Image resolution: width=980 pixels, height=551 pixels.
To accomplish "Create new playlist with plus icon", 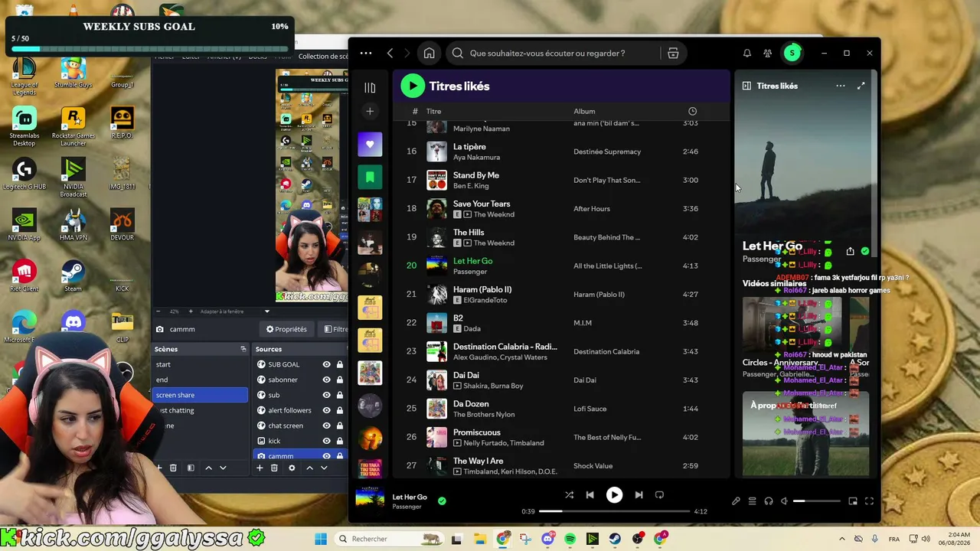I will pyautogui.click(x=370, y=112).
